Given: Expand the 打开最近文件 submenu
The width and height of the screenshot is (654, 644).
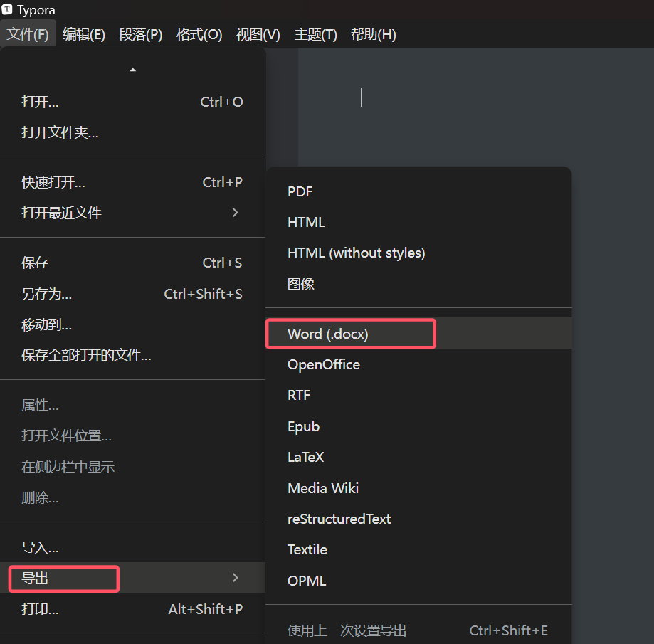Looking at the screenshot, I should tap(132, 213).
